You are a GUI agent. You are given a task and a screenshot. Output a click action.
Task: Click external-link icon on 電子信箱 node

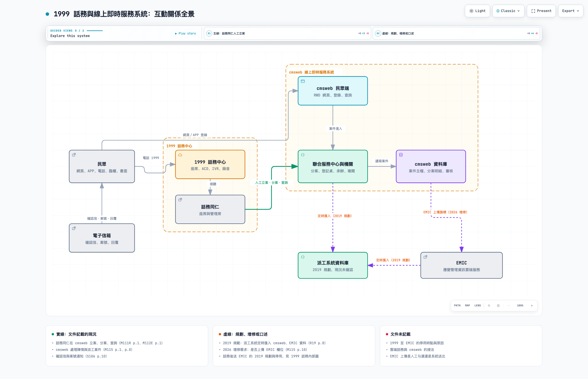click(74, 228)
